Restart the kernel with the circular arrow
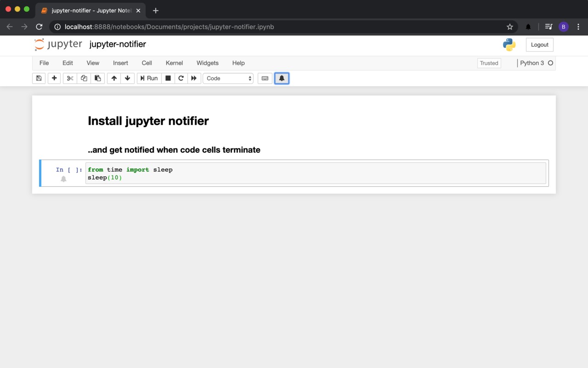The width and height of the screenshot is (588, 368). (x=181, y=78)
